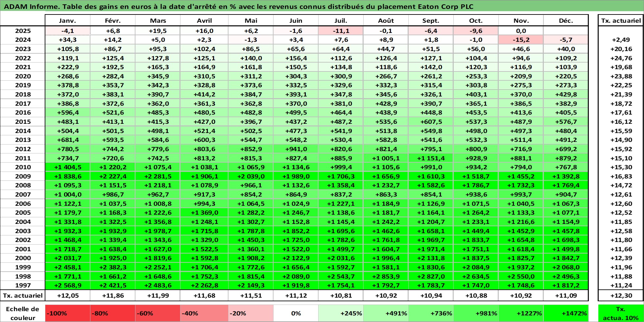
Task: Select cell +345,9 in 2020 row
Action: [158, 76]
